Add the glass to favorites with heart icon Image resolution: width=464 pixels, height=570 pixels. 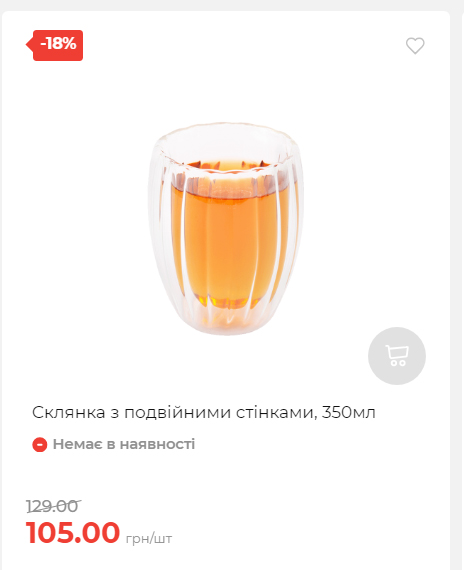[x=415, y=46]
